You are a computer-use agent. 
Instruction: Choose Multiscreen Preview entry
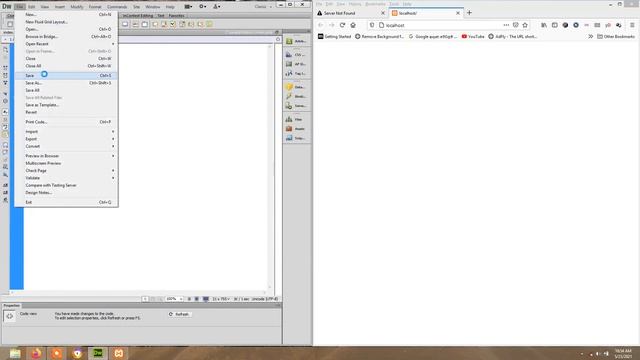click(67, 163)
